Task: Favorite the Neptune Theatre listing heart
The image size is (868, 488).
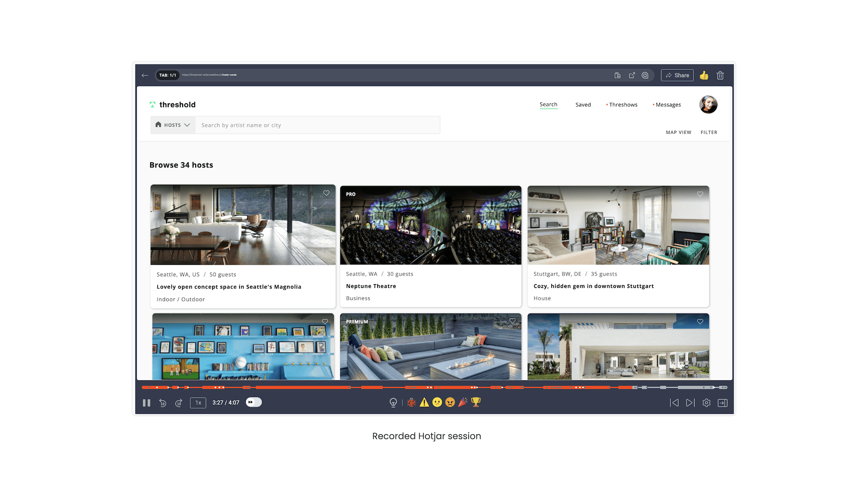Action: pyautogui.click(x=513, y=193)
